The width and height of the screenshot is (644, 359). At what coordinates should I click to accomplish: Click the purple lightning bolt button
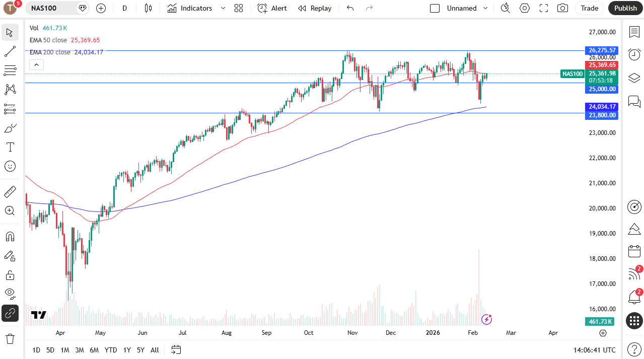[x=486, y=319]
